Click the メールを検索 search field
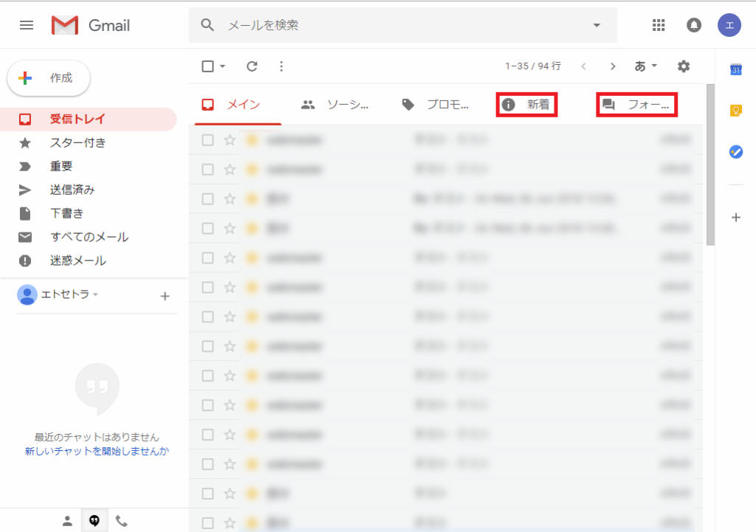The width and height of the screenshot is (756, 532). click(399, 25)
